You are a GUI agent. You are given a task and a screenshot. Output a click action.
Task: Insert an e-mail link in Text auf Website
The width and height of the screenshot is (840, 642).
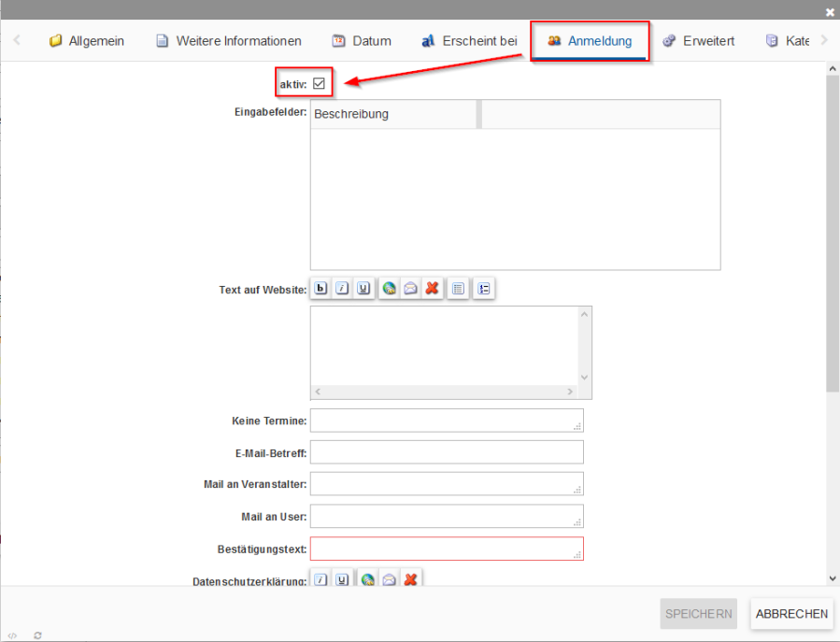[410, 289]
